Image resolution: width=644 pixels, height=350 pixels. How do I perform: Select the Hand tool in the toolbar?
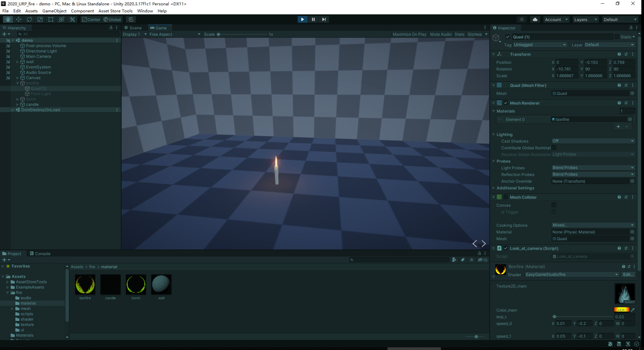[x=7, y=19]
